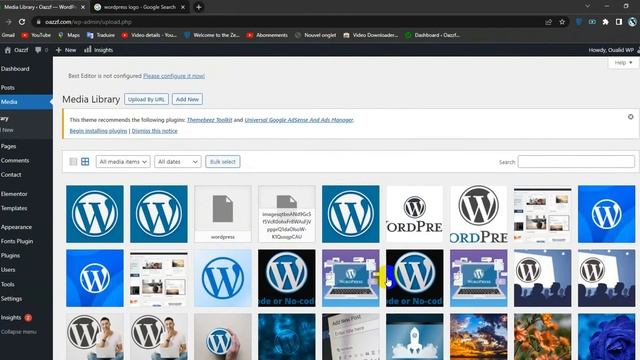This screenshot has height=360, width=640.
Task: Open the New content menu in admin bar
Action: (66, 50)
